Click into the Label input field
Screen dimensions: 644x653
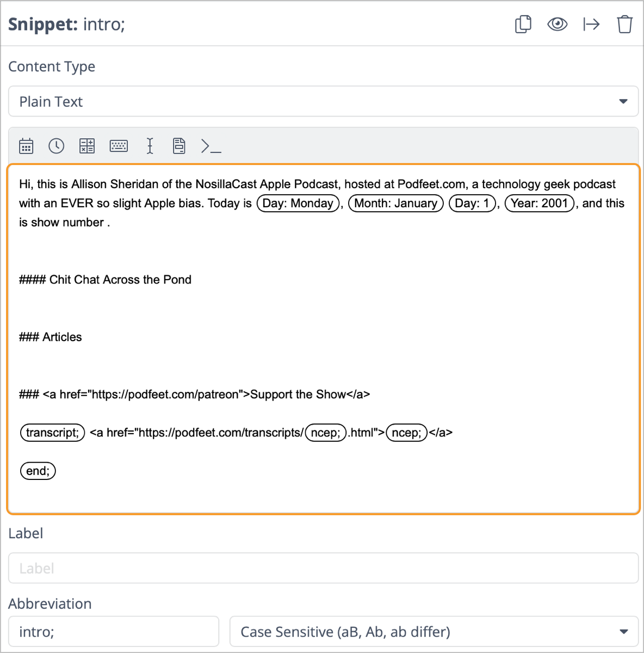[323, 568]
